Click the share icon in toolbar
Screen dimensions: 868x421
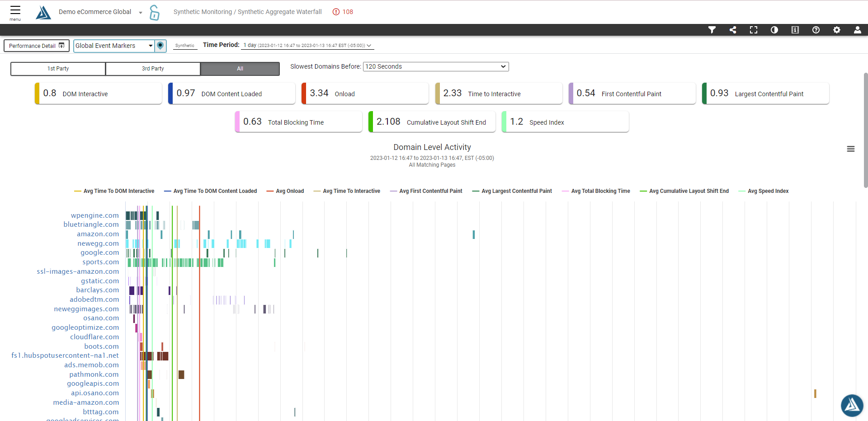pos(733,30)
